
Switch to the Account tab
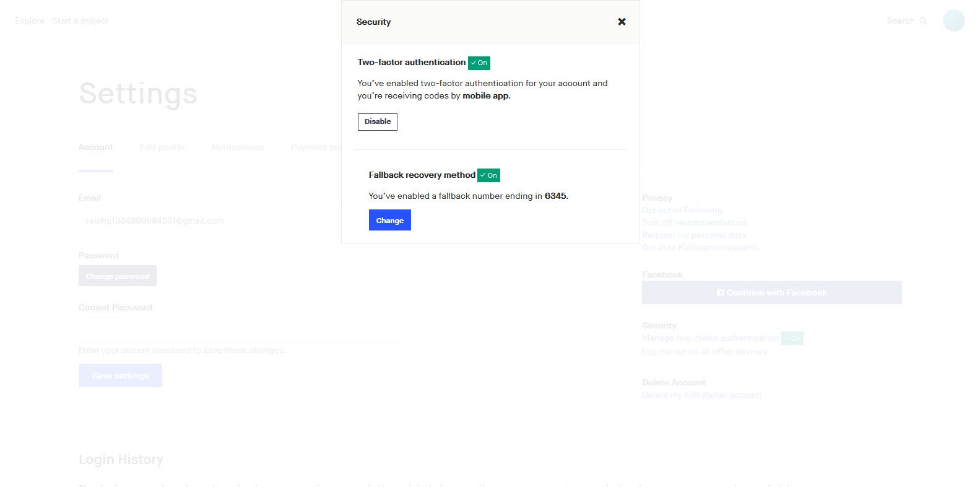click(x=95, y=147)
